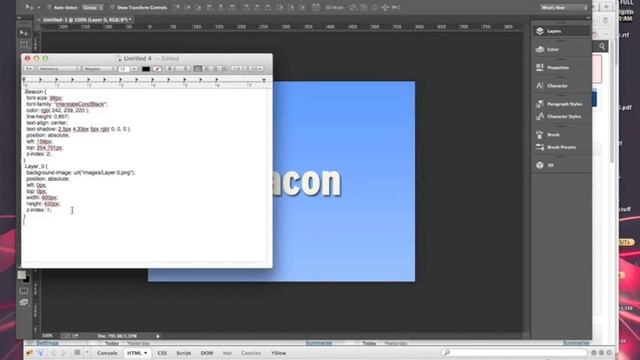
Task: Switch to the Console tab in Firebug
Action: [107, 353]
